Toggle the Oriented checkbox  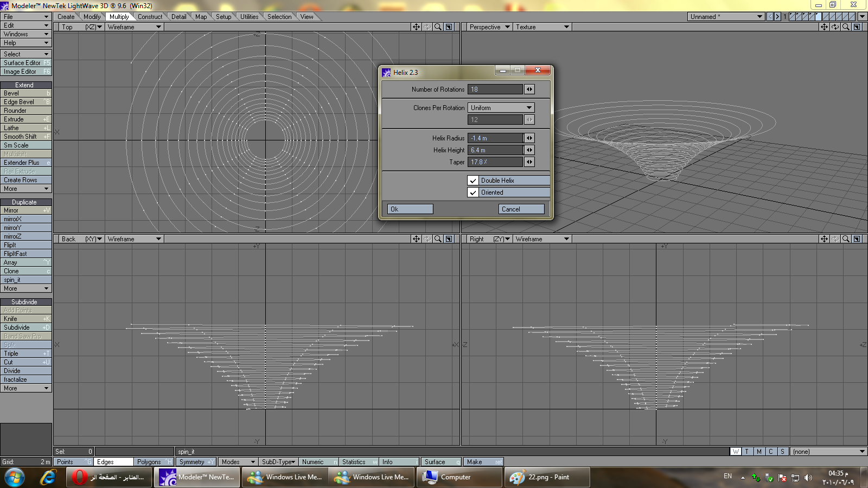click(473, 192)
